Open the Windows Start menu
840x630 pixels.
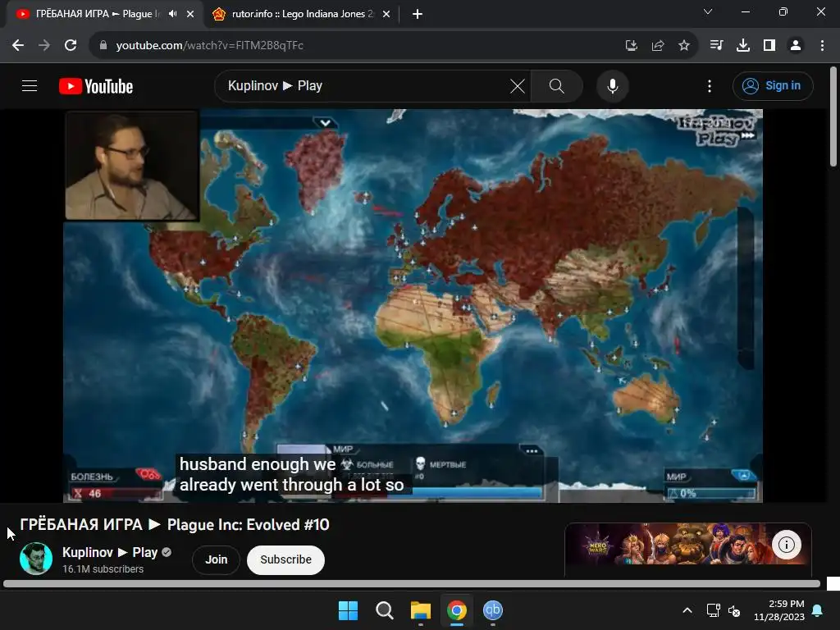pyautogui.click(x=348, y=610)
